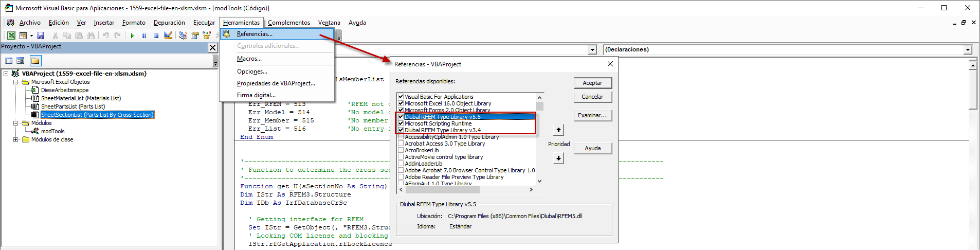Collapse the VBAProject root tree node
980x250 pixels.
[x=6, y=74]
